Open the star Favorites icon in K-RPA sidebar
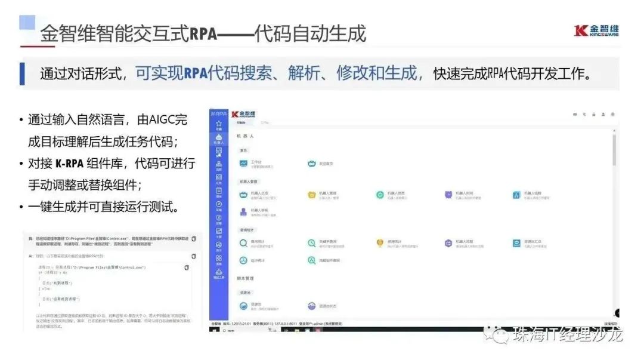This screenshot has height=363, width=644. (x=218, y=125)
